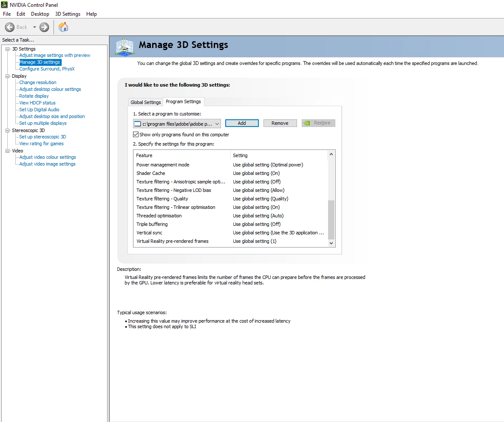Select the Triple buffering row
The image size is (504, 422).
pos(230,224)
